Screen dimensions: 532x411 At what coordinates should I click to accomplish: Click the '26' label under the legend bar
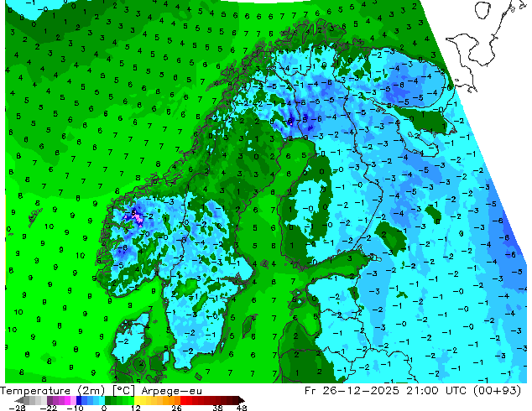tap(176, 408)
